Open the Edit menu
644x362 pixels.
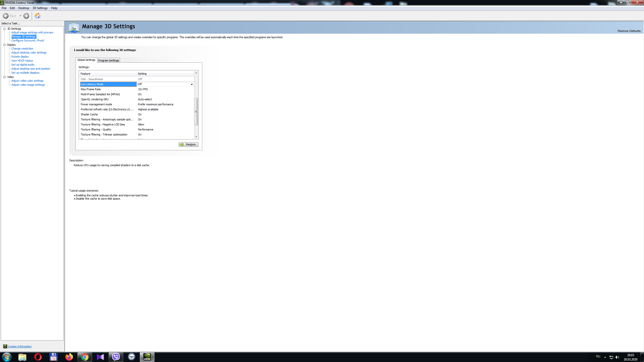(12, 8)
